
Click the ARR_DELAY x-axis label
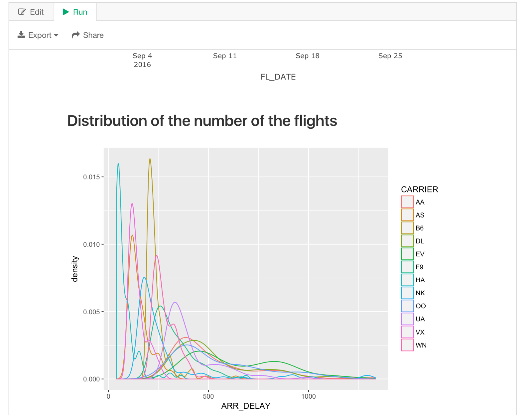tap(246, 406)
